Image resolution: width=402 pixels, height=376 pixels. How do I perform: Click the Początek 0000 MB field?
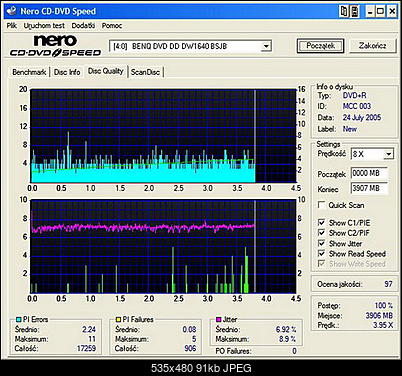point(370,173)
